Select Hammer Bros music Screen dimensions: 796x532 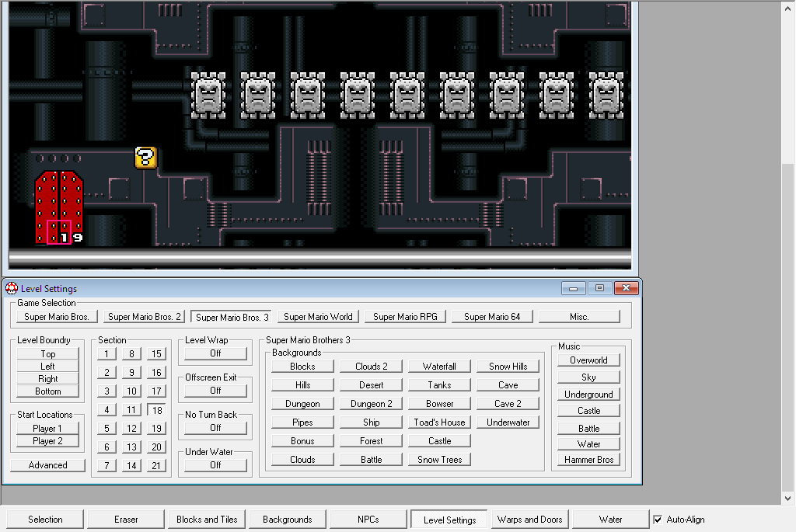(x=589, y=460)
